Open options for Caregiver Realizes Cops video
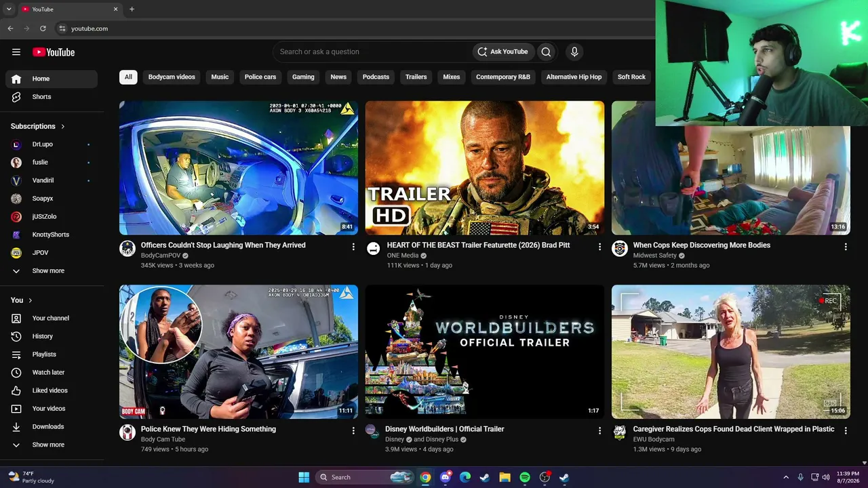The width and height of the screenshot is (868, 488). coord(846,430)
